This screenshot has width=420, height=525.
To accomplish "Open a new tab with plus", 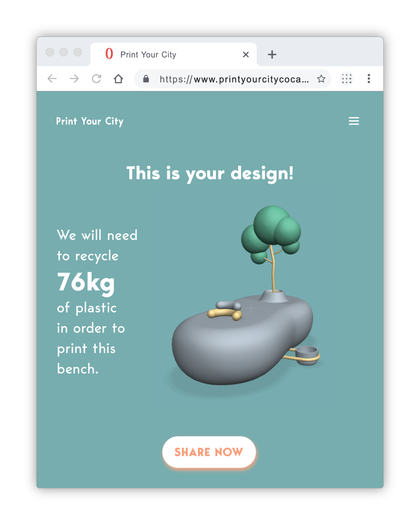I will (x=272, y=54).
